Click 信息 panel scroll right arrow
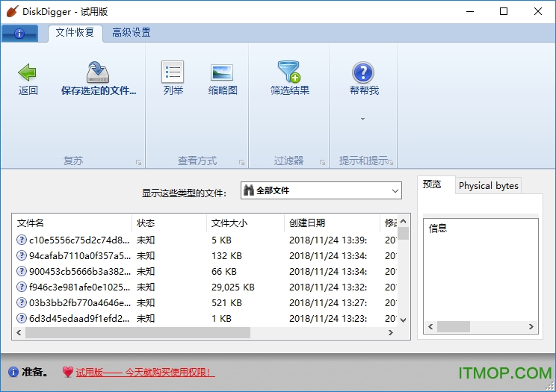This screenshot has width=556, height=392. [x=531, y=326]
